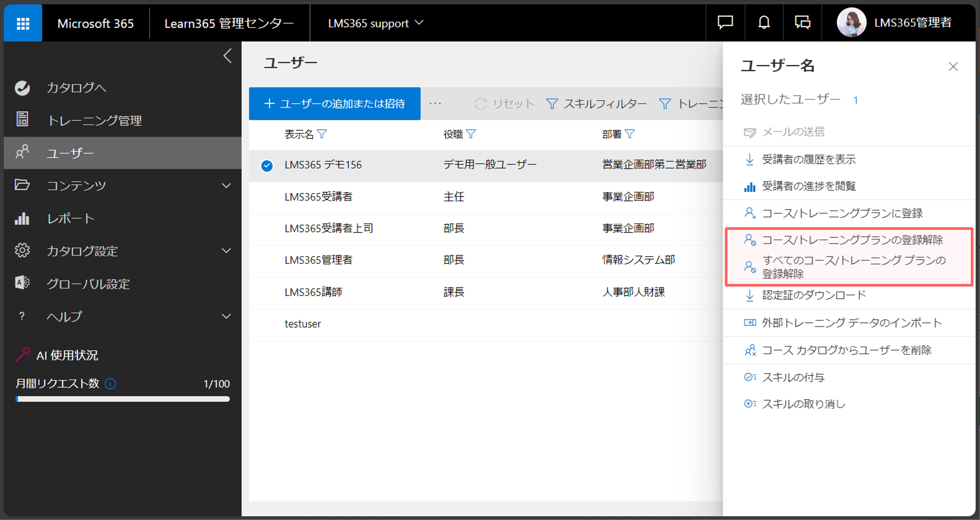
Task: Click the 人事部人財課 cell
Action: [x=633, y=292]
